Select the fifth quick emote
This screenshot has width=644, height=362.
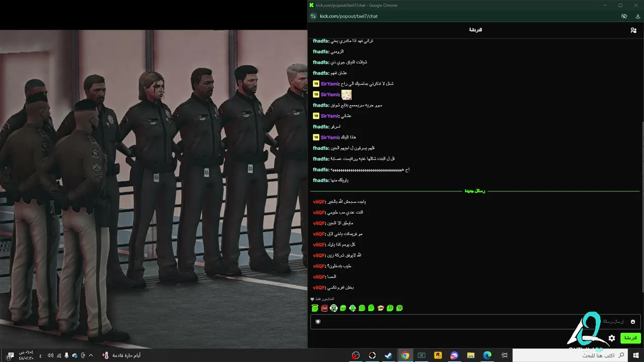click(353, 308)
